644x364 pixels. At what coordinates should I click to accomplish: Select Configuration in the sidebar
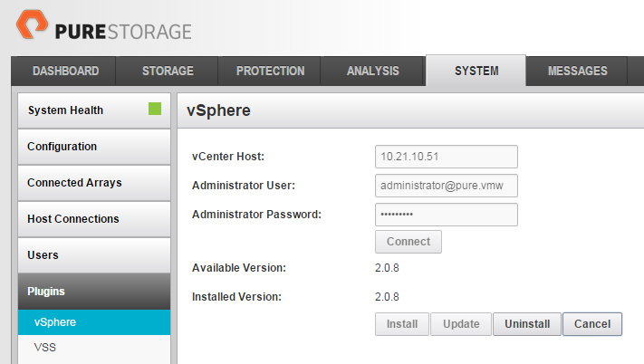tap(94, 147)
